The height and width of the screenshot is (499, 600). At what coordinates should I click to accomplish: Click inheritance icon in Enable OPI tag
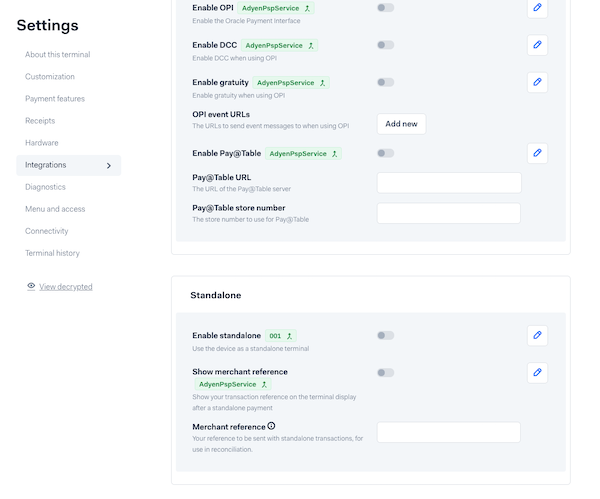307,8
